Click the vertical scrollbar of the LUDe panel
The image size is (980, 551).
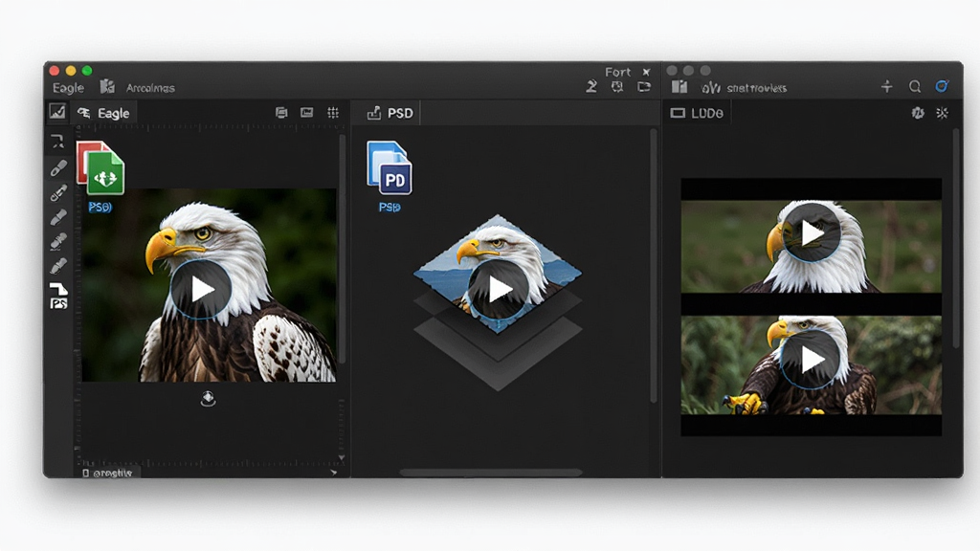click(x=956, y=238)
